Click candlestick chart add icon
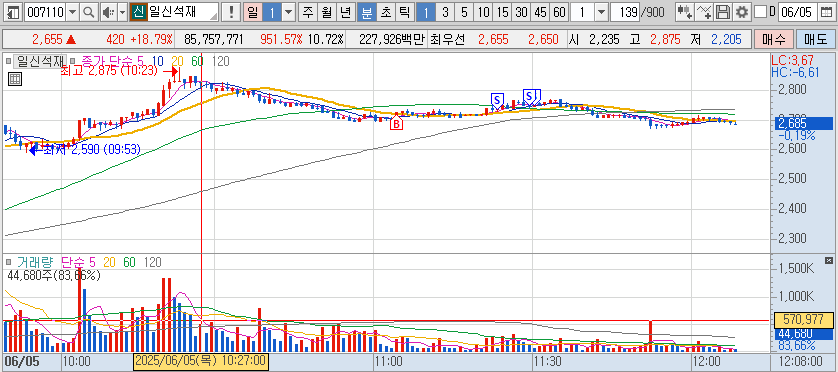Screen dimensions: 838x372 coord(685,12)
